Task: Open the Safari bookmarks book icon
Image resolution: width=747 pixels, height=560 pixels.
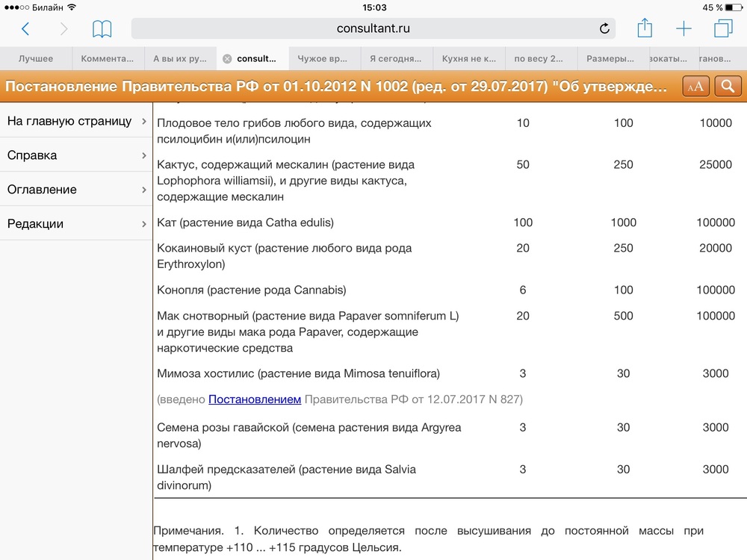Action: [102, 29]
